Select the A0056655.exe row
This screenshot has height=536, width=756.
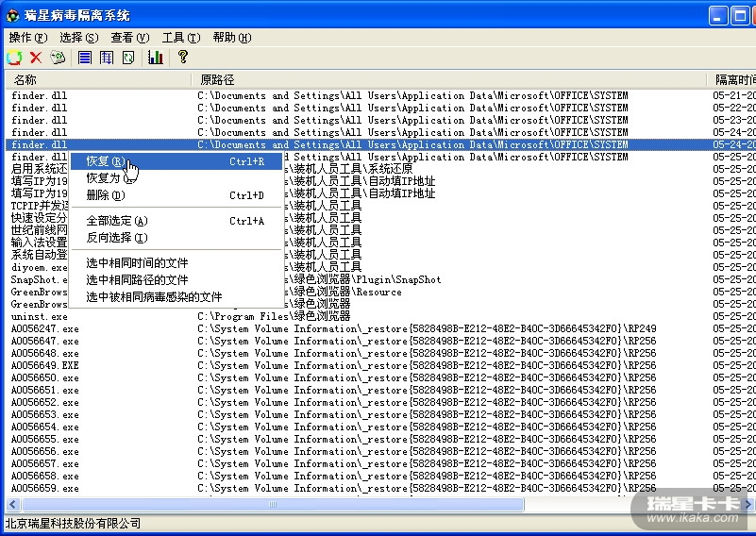click(380, 439)
